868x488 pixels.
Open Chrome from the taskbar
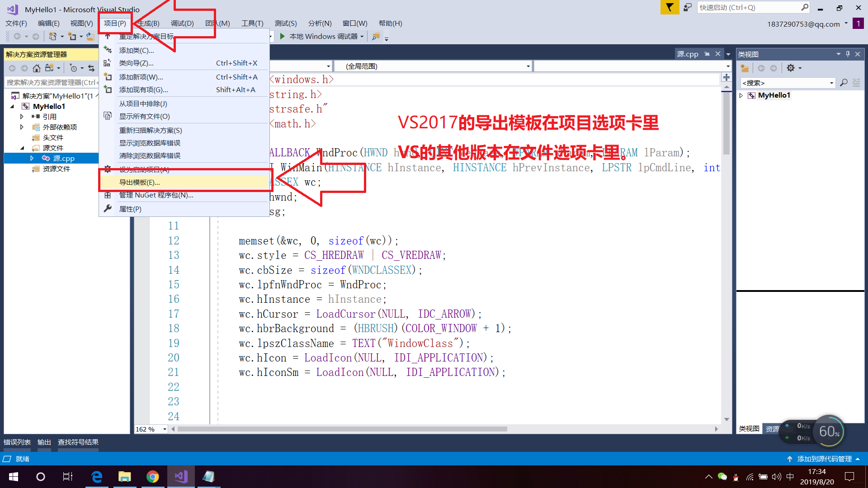click(x=153, y=477)
